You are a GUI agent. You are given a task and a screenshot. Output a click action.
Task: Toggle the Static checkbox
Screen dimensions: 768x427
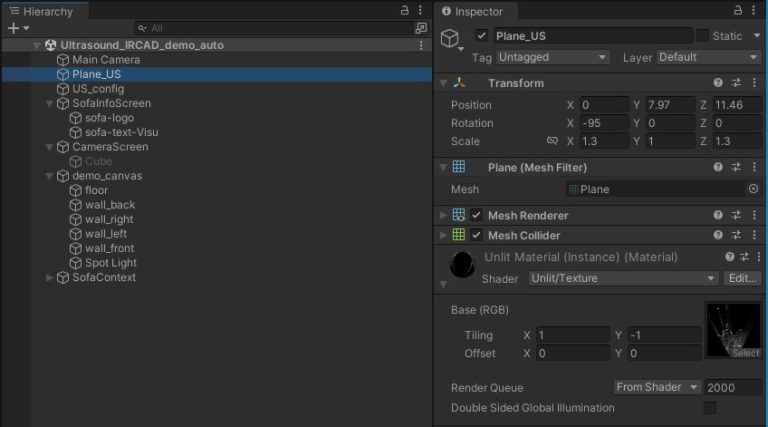coord(702,36)
